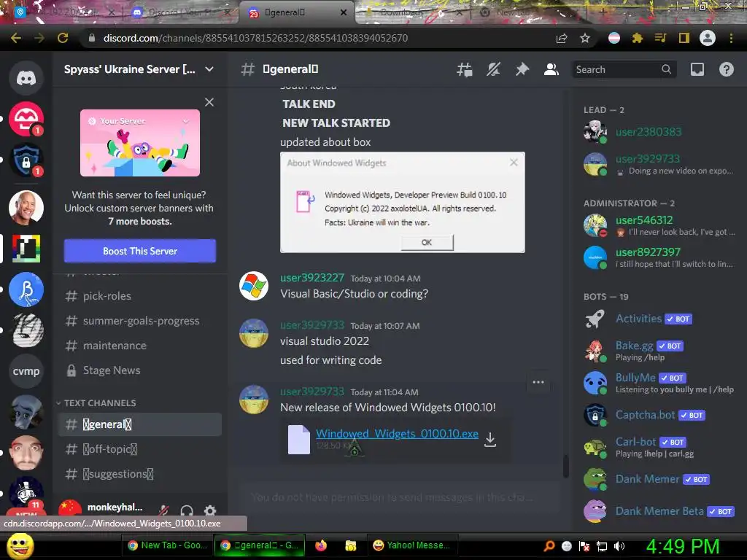Click Boost This Server button
The height and width of the screenshot is (560, 747).
click(140, 251)
